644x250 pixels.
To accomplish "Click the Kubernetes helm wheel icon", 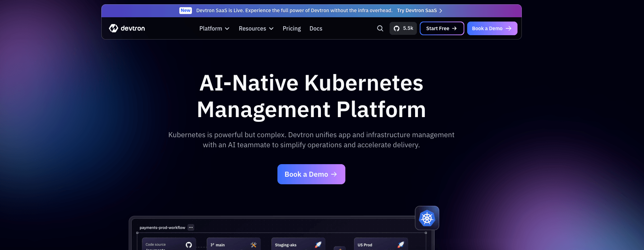I will [427, 218].
